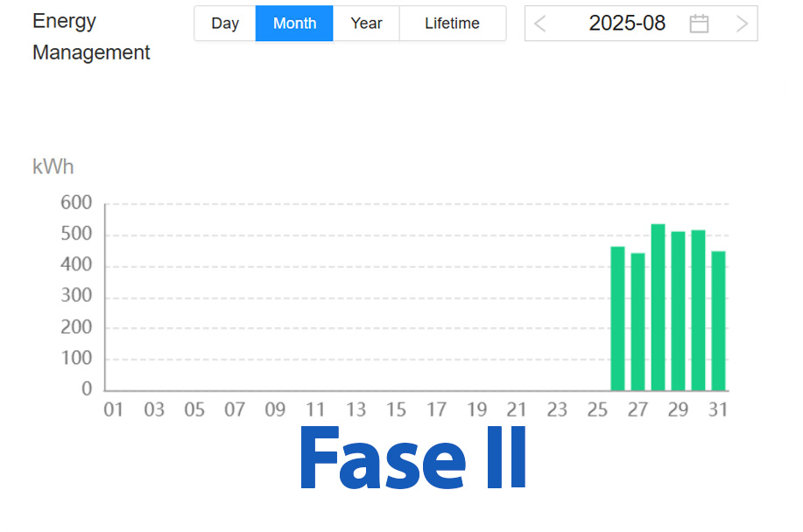Viewport: 803px width, 532px height.
Task: Click the day 01 axis label
Action: (114, 409)
